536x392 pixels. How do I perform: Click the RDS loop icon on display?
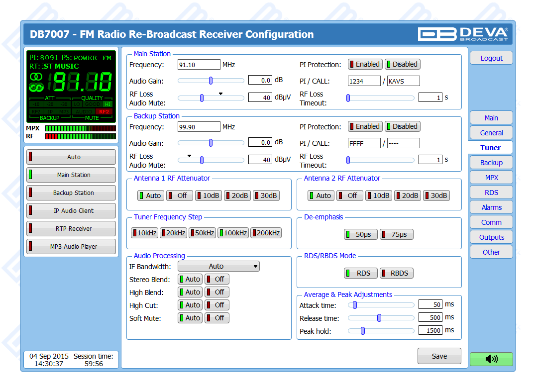coord(36,88)
